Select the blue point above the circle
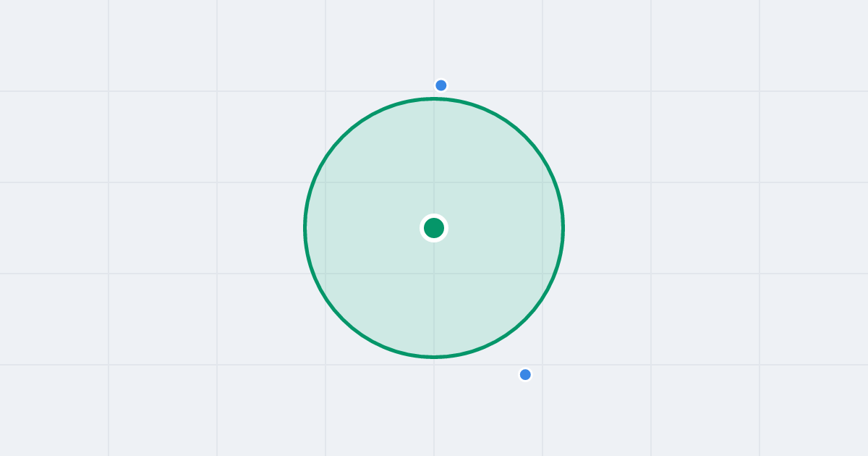868x456 pixels. pyautogui.click(x=441, y=85)
